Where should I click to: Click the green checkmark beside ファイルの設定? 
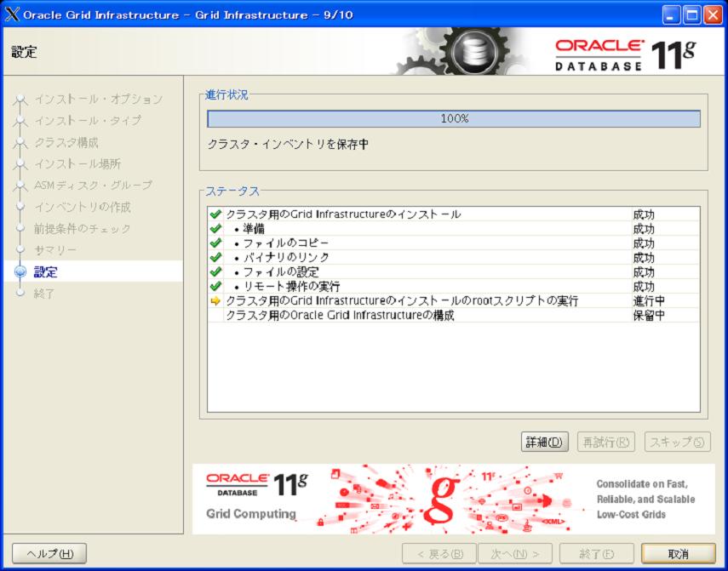point(215,271)
